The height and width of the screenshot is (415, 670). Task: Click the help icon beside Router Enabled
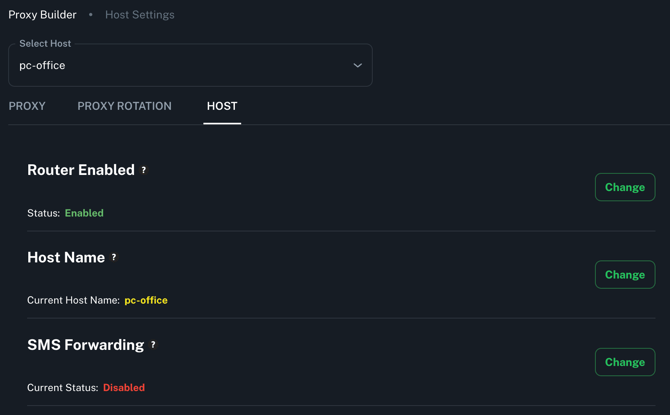point(144,170)
